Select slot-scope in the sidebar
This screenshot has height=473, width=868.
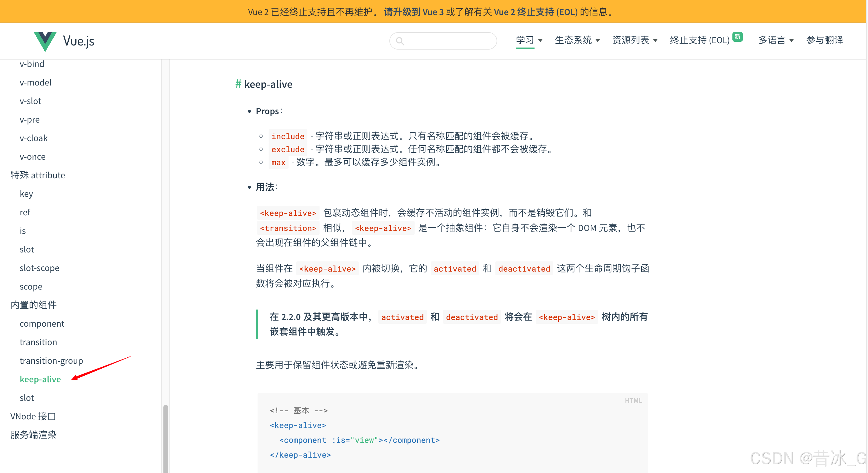coord(39,268)
